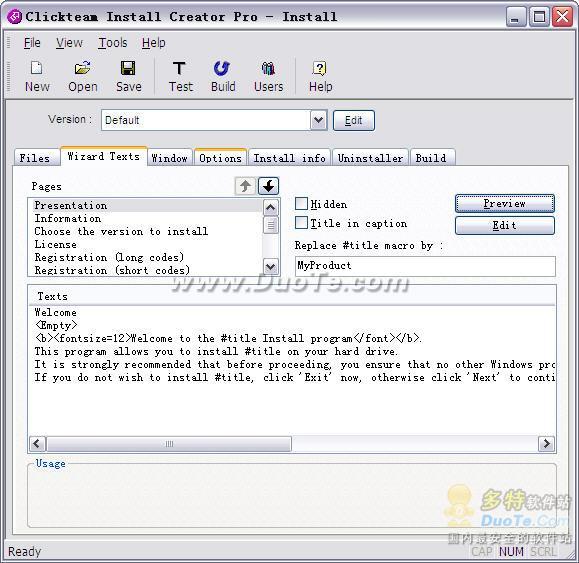The image size is (579, 563).
Task: Click texts scroll right arrow
Action: point(547,443)
